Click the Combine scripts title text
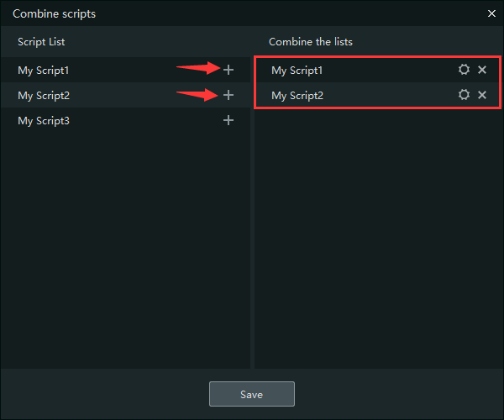Image resolution: width=504 pixels, height=420 pixels. pyautogui.click(x=54, y=13)
